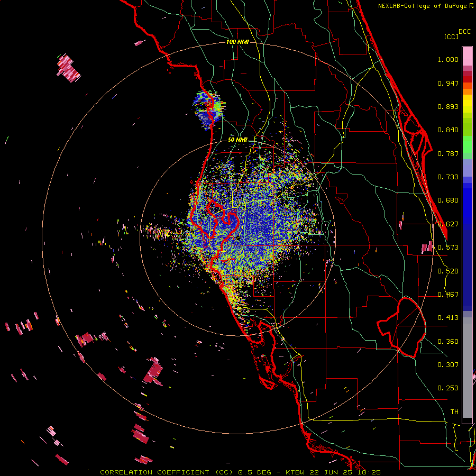Select the 0.947 legend value

click(448, 83)
